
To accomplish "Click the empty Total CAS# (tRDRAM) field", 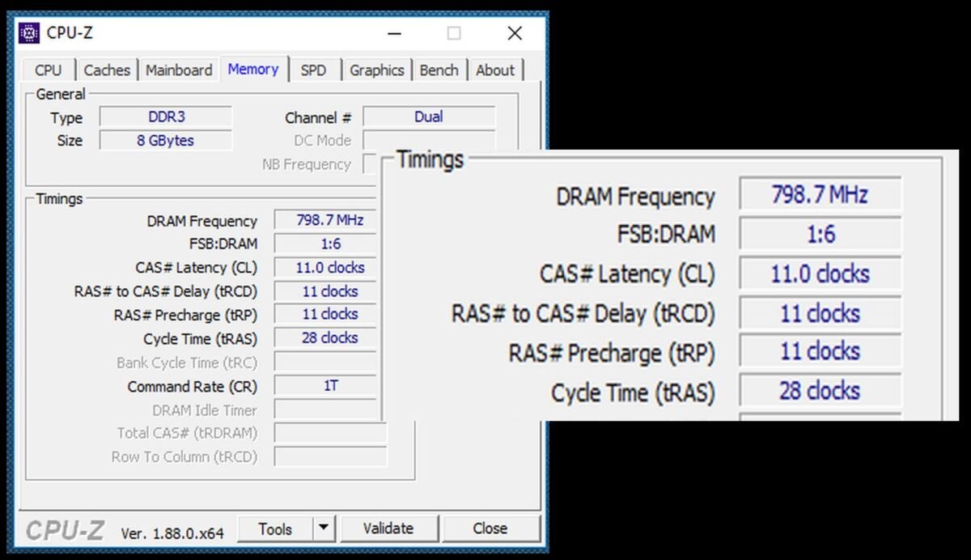I will point(330,433).
